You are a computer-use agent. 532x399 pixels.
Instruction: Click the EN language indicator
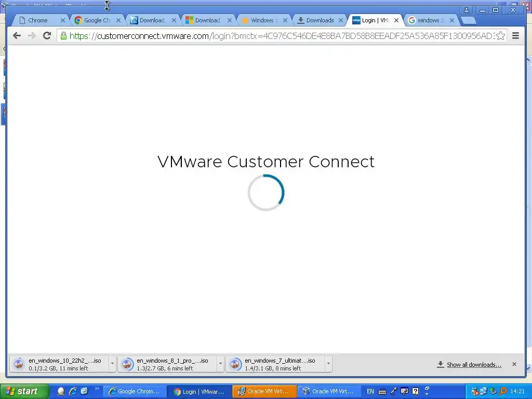370,391
